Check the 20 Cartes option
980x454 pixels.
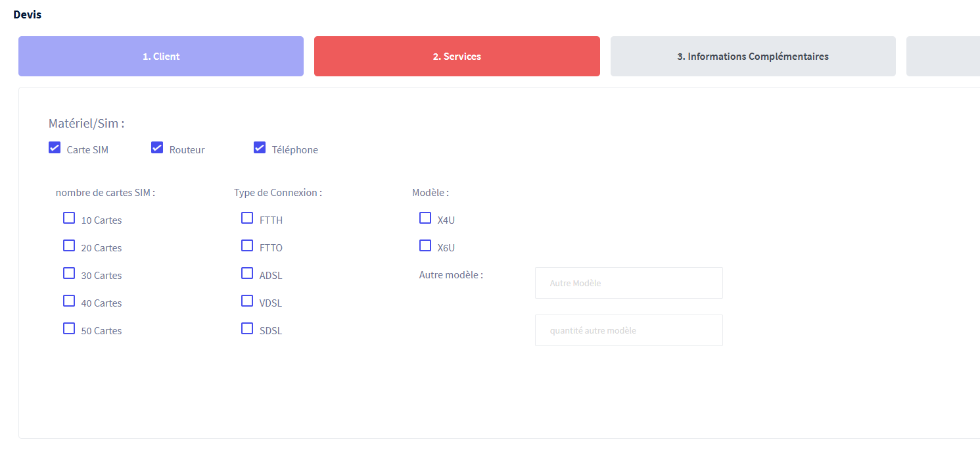pos(69,245)
